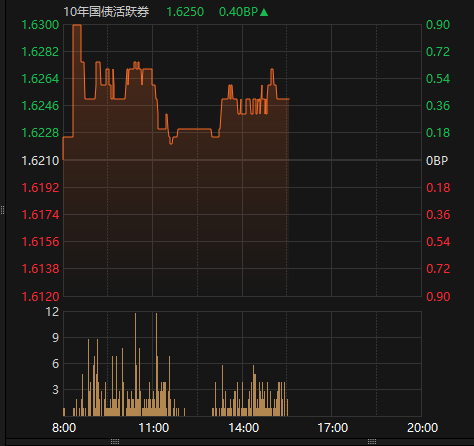The width and height of the screenshot is (474, 446).
Task: Click the 20:00 time axis label
Action: [x=422, y=428]
